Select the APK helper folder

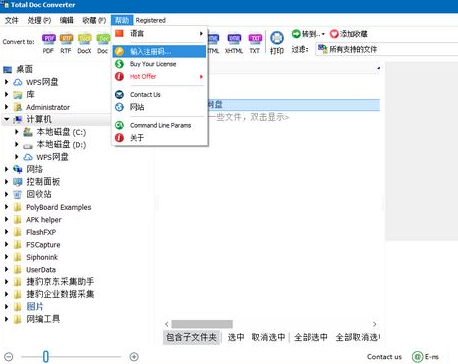point(44,220)
